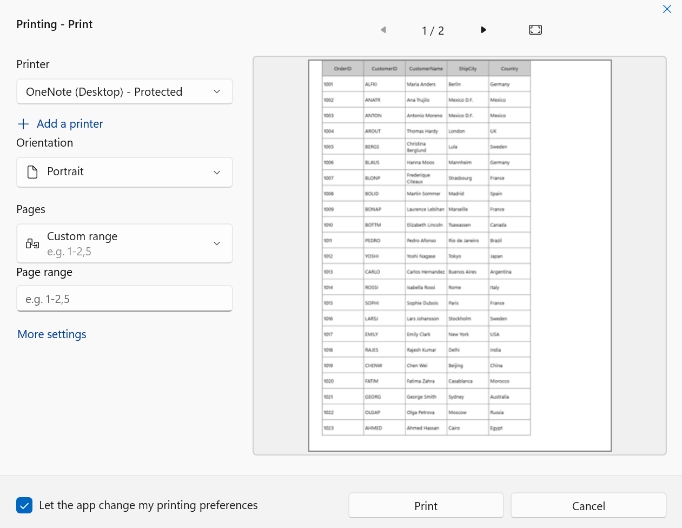Focus the Page range input field
682x528 pixels.
pyautogui.click(x=124, y=299)
